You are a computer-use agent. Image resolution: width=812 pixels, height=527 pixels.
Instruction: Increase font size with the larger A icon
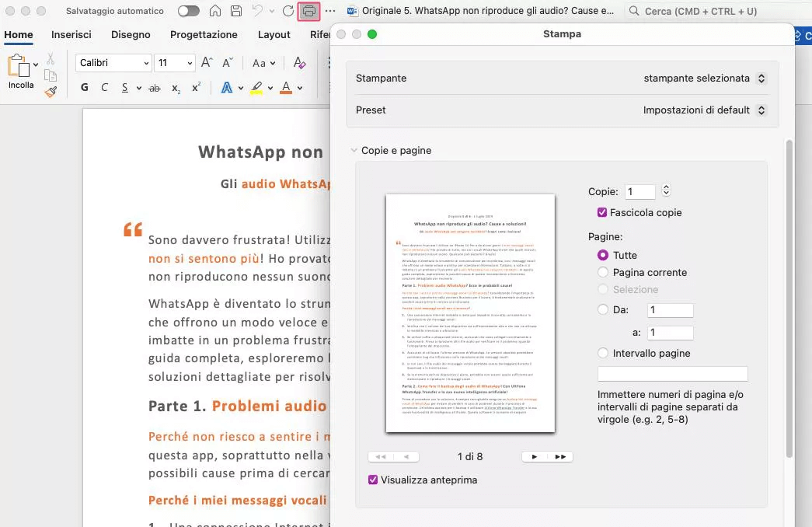[x=207, y=63]
